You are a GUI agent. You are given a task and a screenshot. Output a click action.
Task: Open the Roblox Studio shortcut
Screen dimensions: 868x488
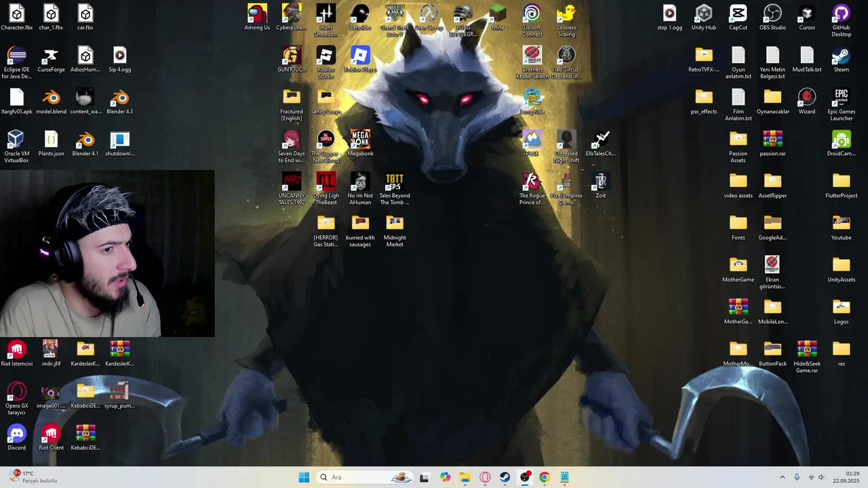click(x=326, y=62)
